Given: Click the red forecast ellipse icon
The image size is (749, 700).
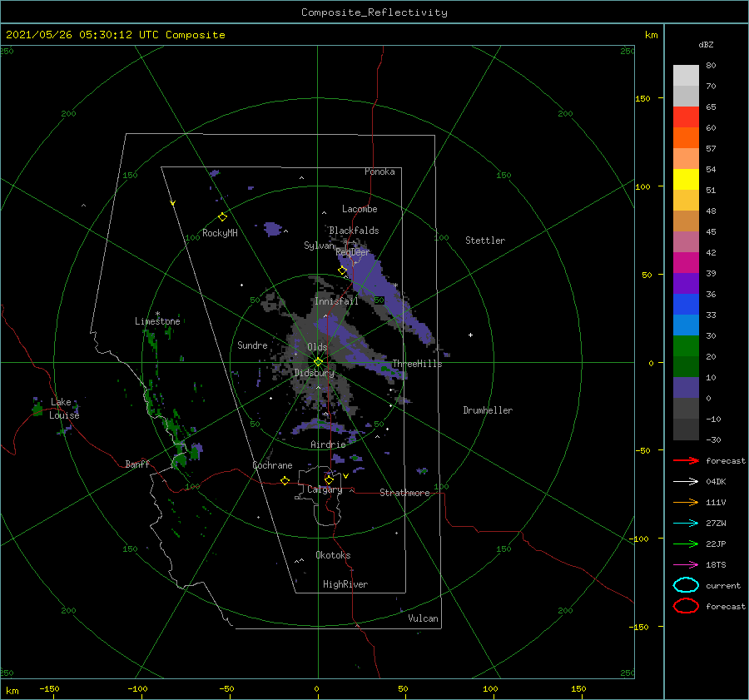Looking at the screenshot, I should (686, 606).
